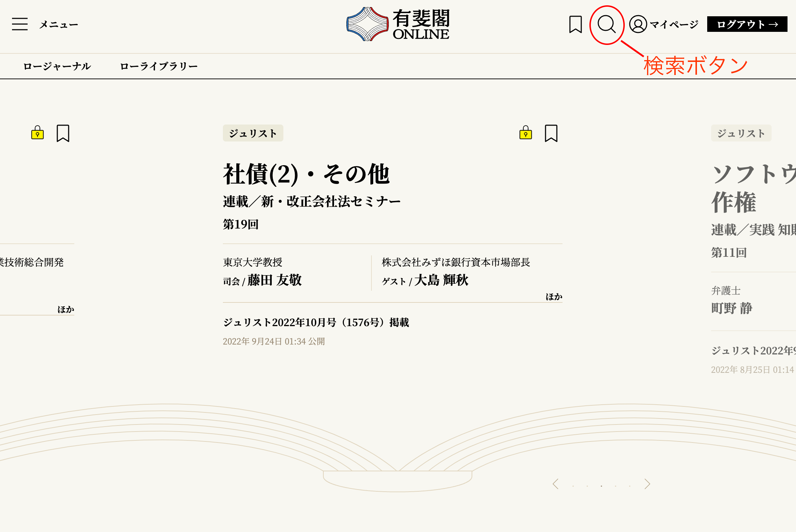Screen dimensions: 796x532
Task: Select the first carousel pagination dot
Action: pyautogui.click(x=573, y=486)
